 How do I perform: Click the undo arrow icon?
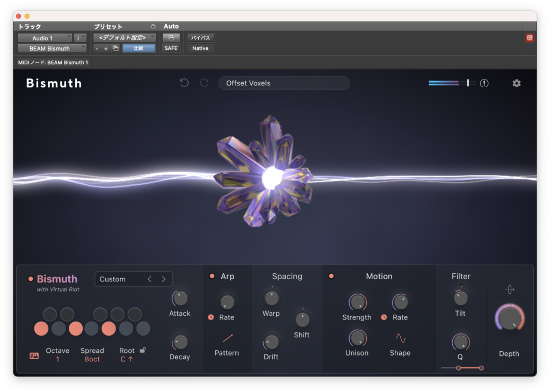(184, 83)
